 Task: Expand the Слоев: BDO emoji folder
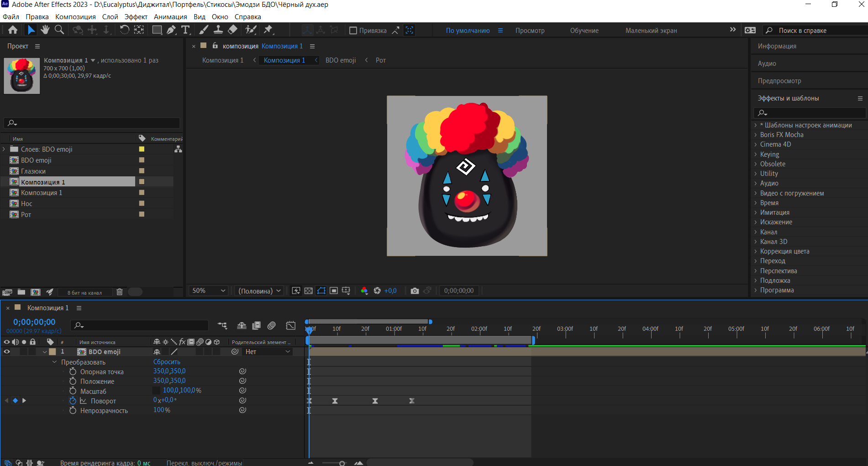[x=4, y=149]
